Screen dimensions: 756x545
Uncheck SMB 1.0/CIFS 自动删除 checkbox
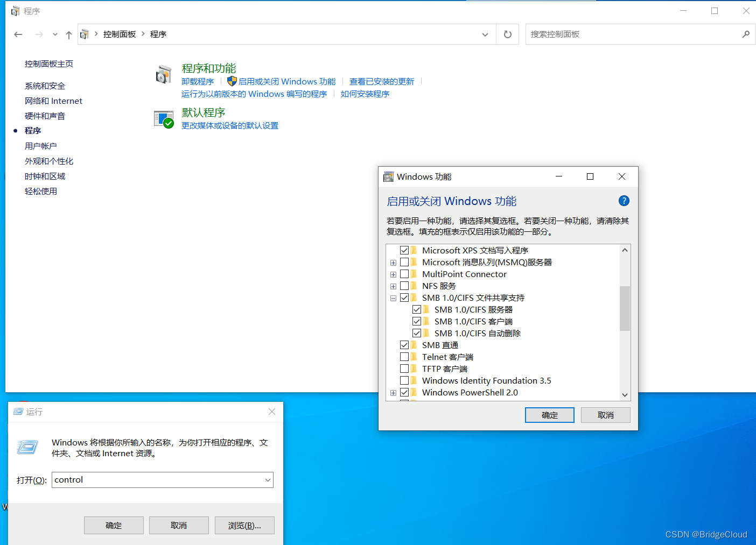point(417,333)
